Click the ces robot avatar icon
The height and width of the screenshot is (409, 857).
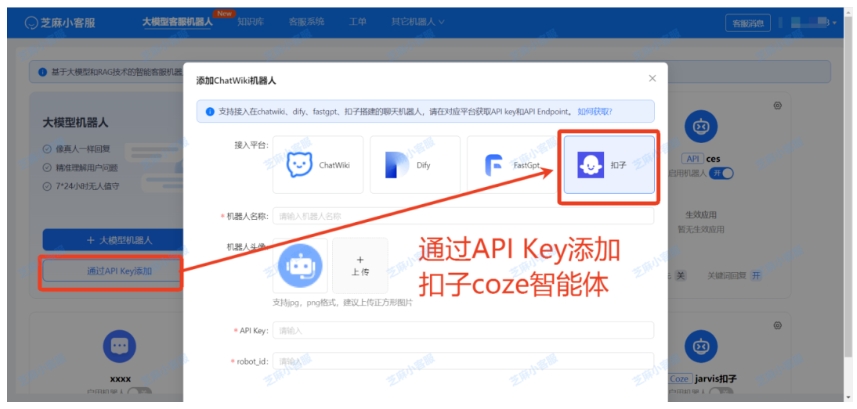[x=701, y=126]
